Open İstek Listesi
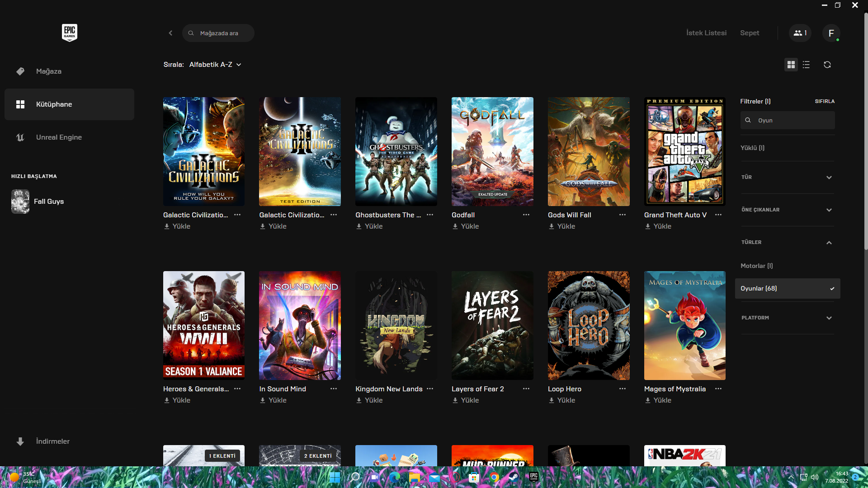 (x=706, y=33)
